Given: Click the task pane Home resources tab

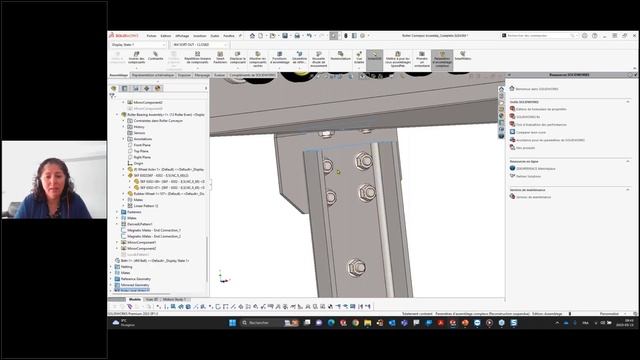Looking at the screenshot, I should [x=501, y=89].
